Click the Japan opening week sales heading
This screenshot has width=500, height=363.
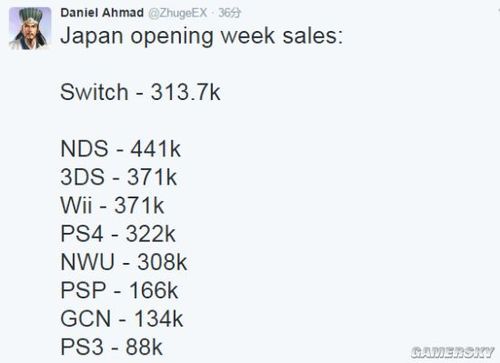pos(201,36)
